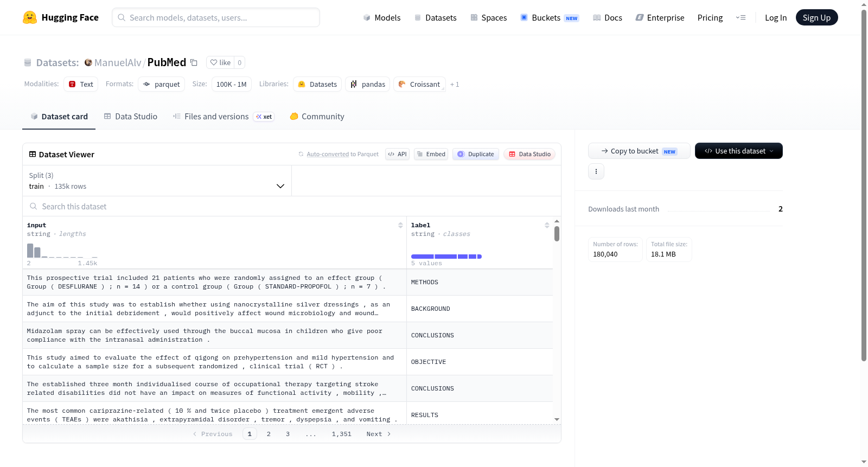The image size is (868, 467).
Task: Click the dataset viewer table scrollbar thumb
Action: point(557,234)
